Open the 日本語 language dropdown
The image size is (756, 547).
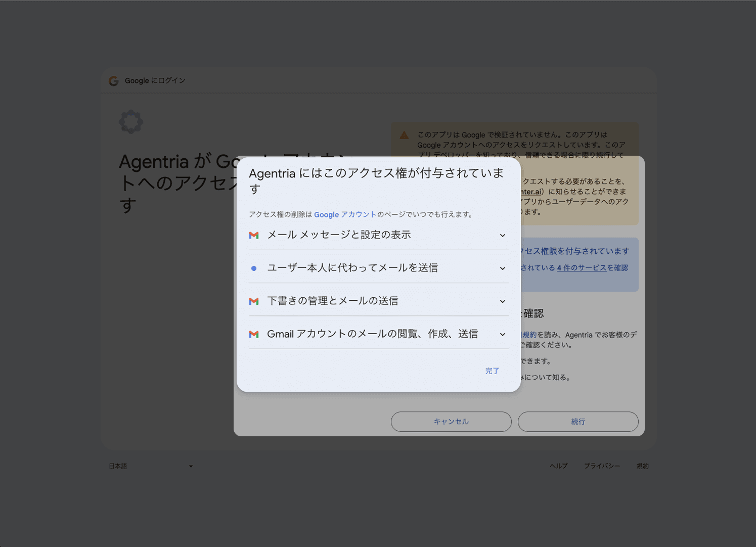pos(151,466)
